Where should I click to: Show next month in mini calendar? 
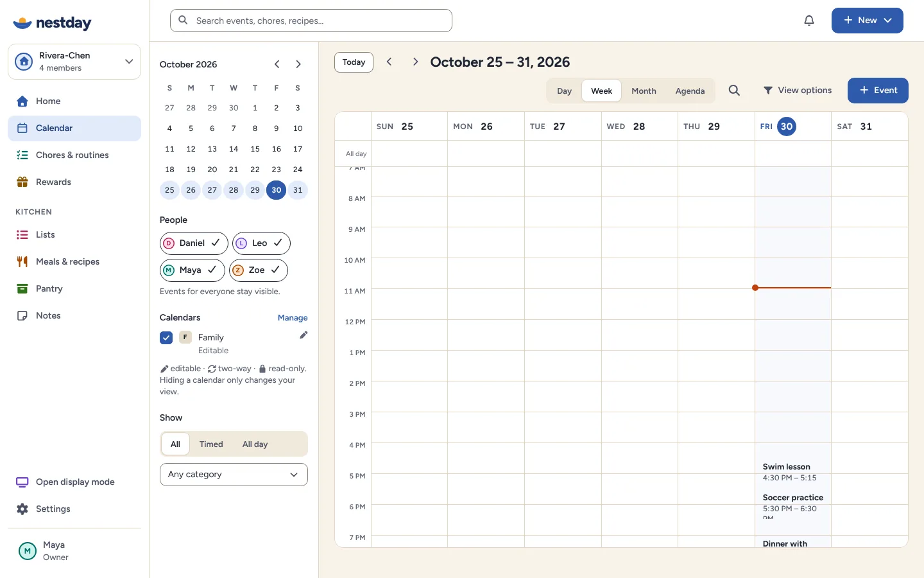tap(298, 64)
